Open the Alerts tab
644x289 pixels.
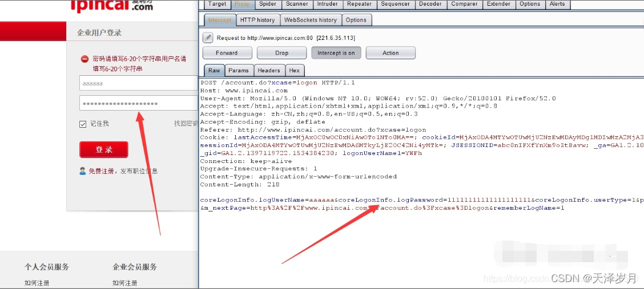click(x=557, y=4)
